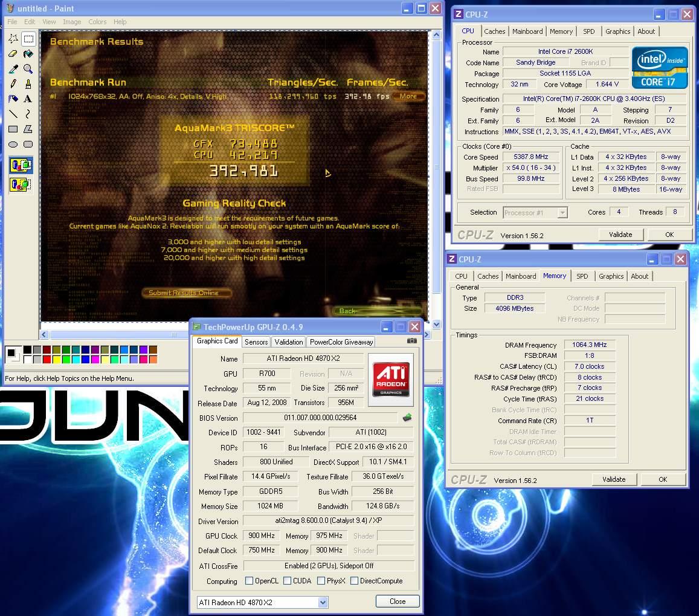Viewport: 699px width, 616px height.
Task: Open the PowerColor Giveaway tab
Action: 341,342
